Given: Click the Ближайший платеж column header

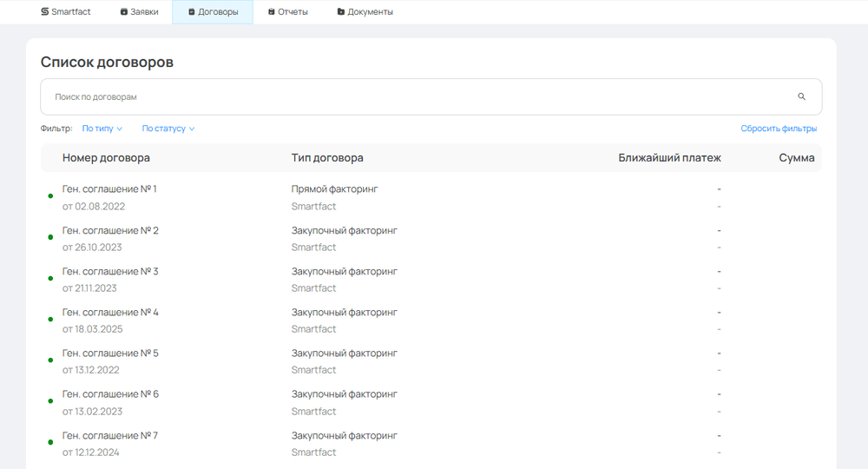Looking at the screenshot, I should [x=669, y=158].
